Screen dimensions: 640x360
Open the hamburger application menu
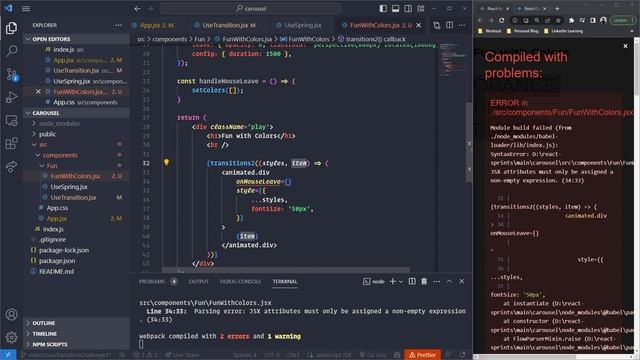(26, 9)
